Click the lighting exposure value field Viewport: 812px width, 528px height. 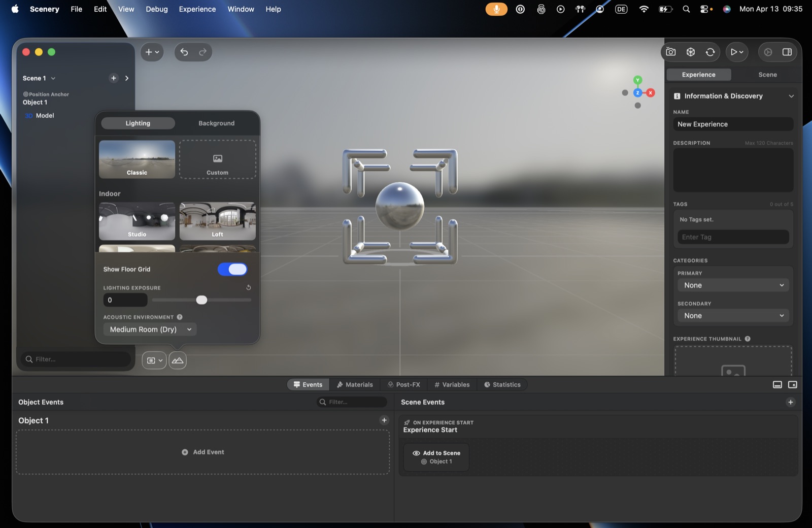click(x=125, y=300)
